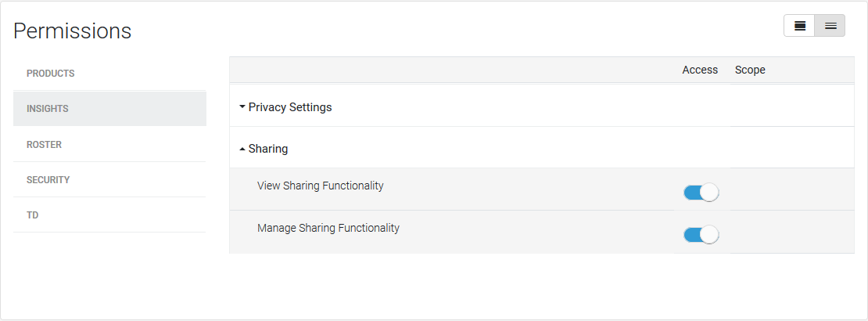This screenshot has height=321, width=868.
Task: Toggle off View Sharing Functionality access
Action: (x=701, y=193)
